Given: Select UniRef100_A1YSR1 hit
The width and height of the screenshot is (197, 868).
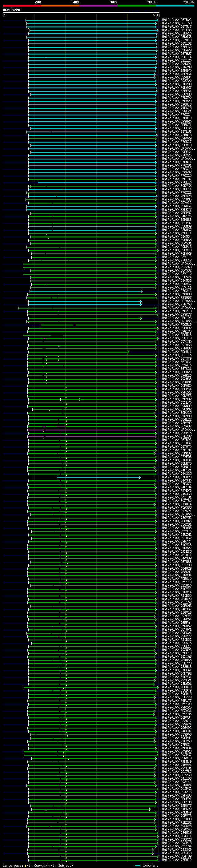Looking at the screenshot, I should click(x=177, y=511).
